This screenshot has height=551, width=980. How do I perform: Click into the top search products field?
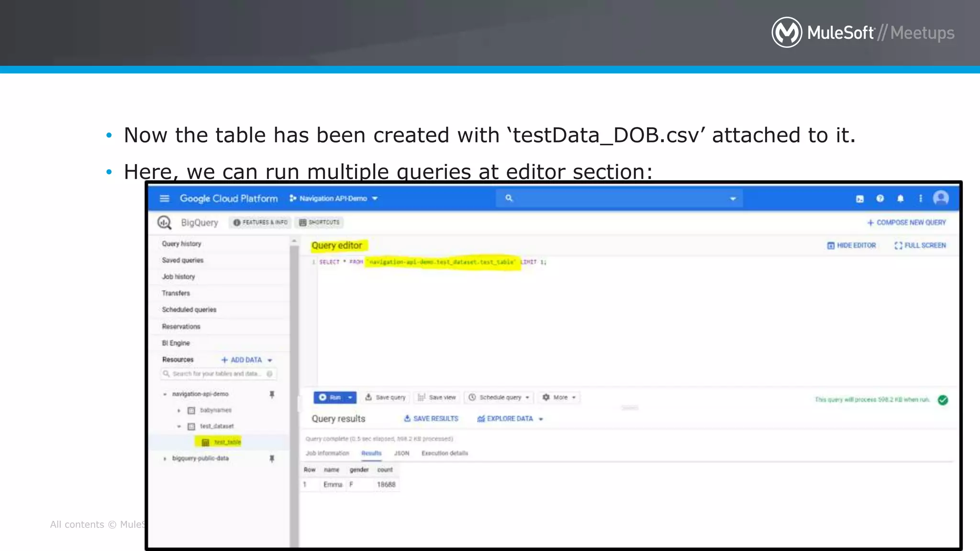(619, 198)
